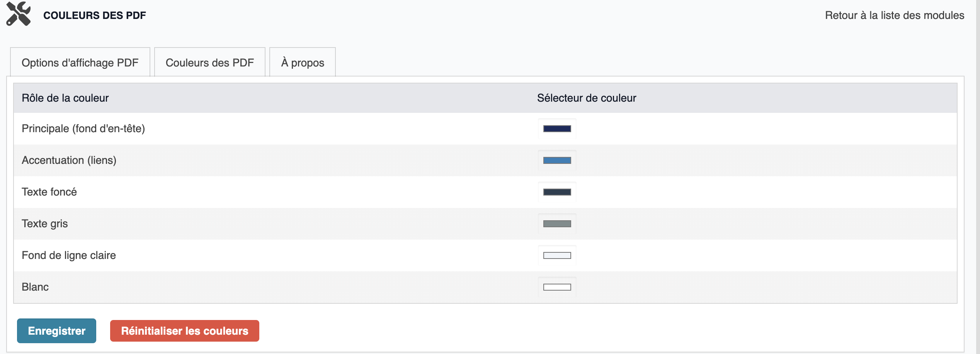
Task: Select the Accentuation (liens) row label
Action: (69, 160)
